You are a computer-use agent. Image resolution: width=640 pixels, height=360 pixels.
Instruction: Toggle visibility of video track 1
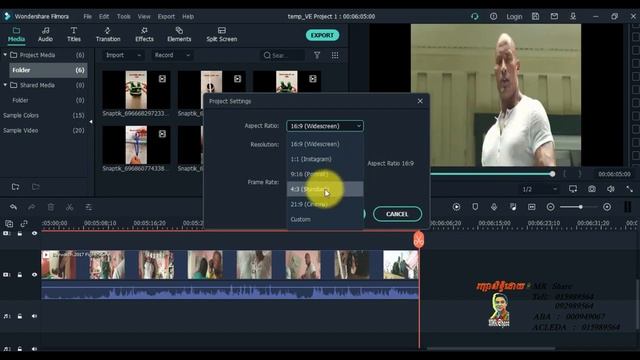[x=34, y=275]
